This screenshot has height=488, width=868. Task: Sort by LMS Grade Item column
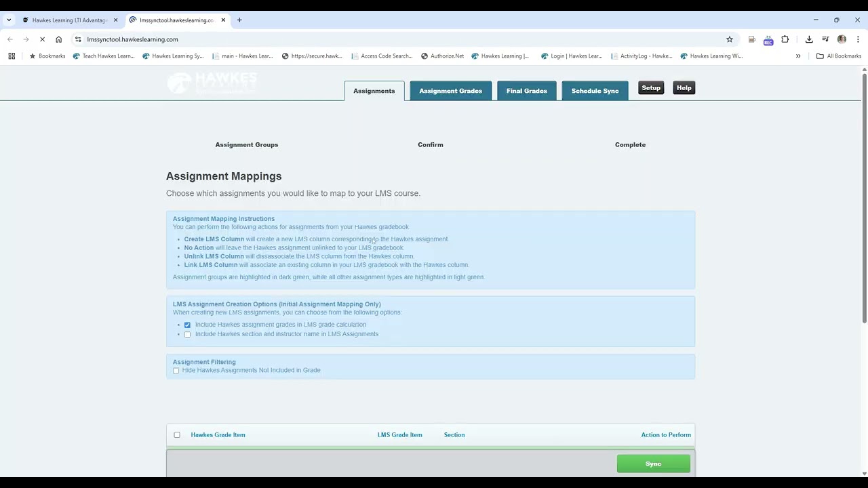point(399,435)
